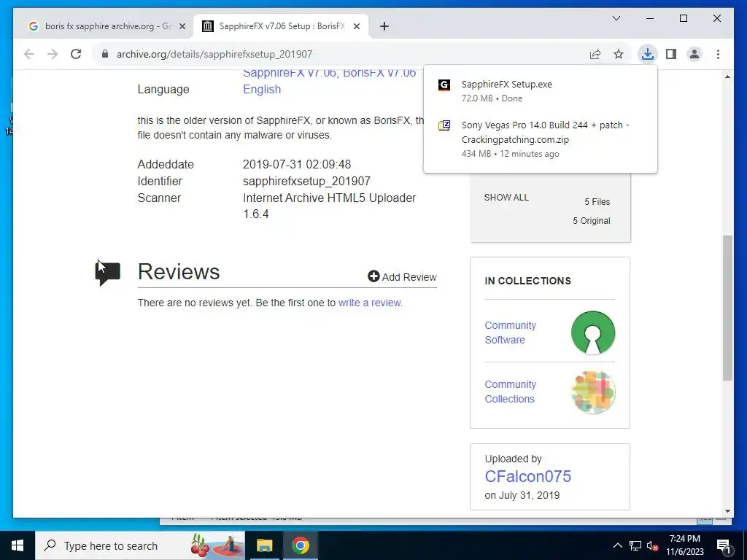The width and height of the screenshot is (747, 560).
Task: Click the SapphireFX v7.06 topic link
Action: [x=289, y=74]
